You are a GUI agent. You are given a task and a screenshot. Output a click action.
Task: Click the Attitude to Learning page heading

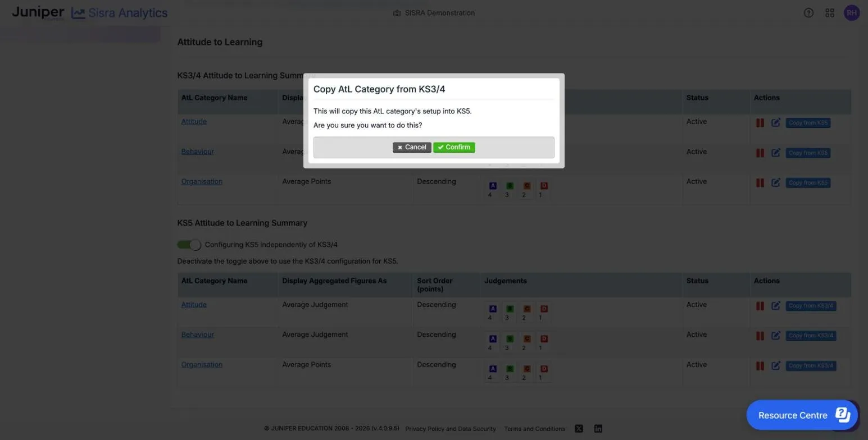tap(220, 42)
